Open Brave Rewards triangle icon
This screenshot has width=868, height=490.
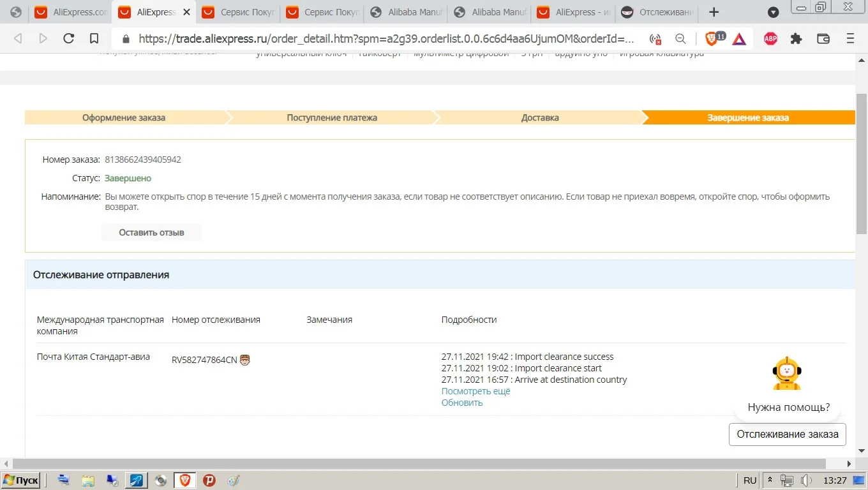pos(739,39)
